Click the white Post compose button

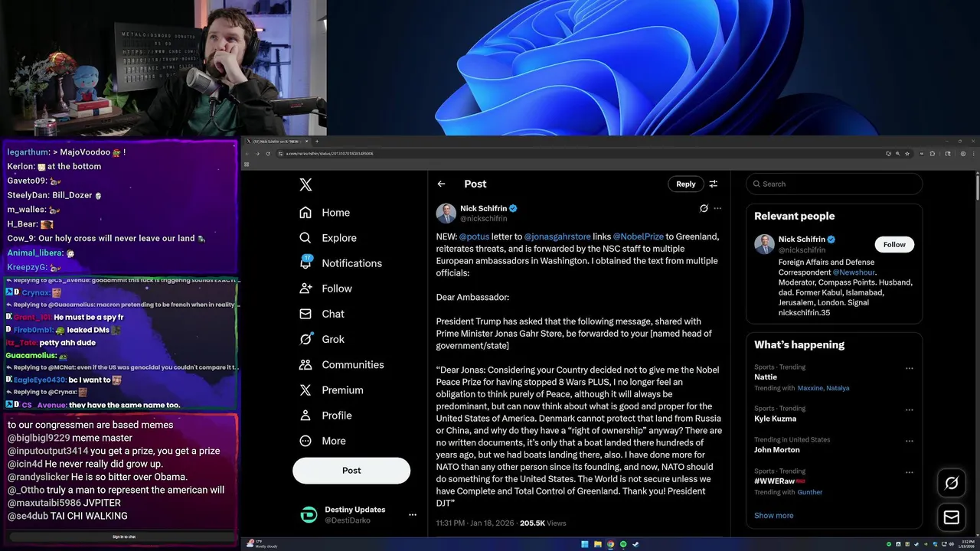351,471
